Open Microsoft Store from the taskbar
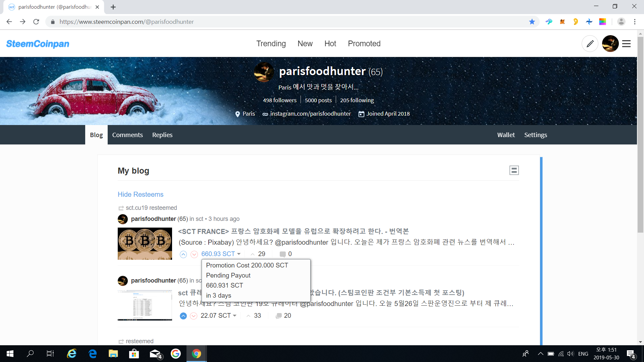The width and height of the screenshot is (644, 362). (134, 354)
